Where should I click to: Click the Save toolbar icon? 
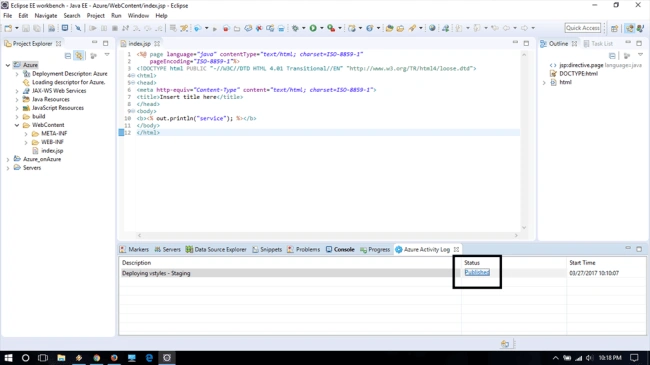(26, 28)
